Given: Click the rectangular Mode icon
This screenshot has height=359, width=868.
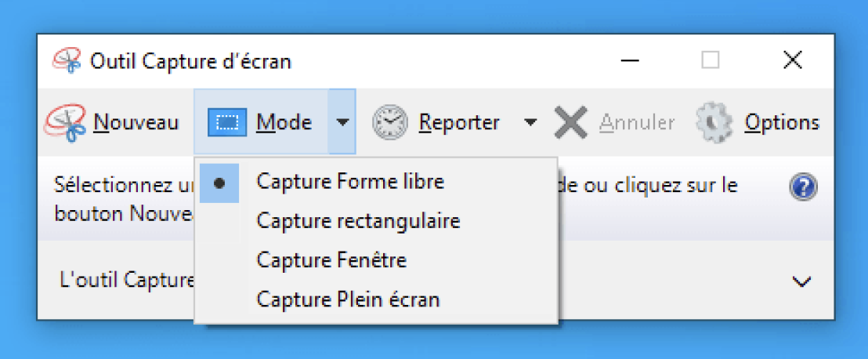Looking at the screenshot, I should click(x=227, y=121).
